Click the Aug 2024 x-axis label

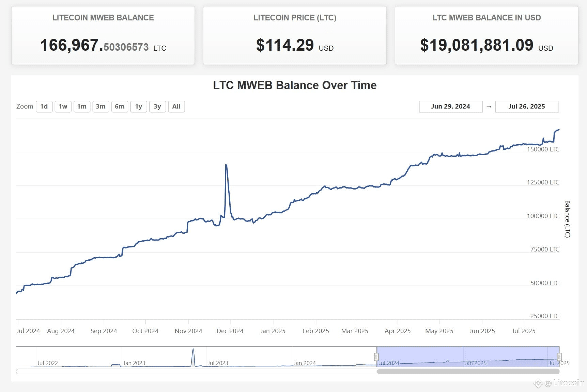pos(61,331)
